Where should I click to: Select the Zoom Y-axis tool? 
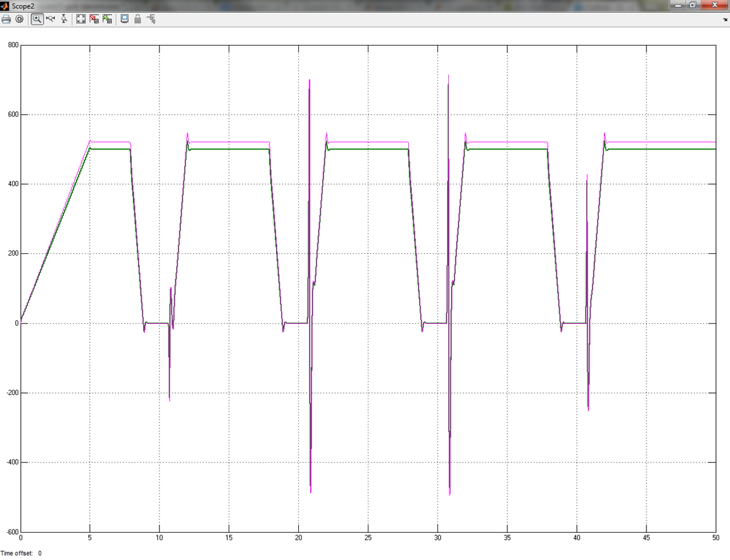[64, 19]
